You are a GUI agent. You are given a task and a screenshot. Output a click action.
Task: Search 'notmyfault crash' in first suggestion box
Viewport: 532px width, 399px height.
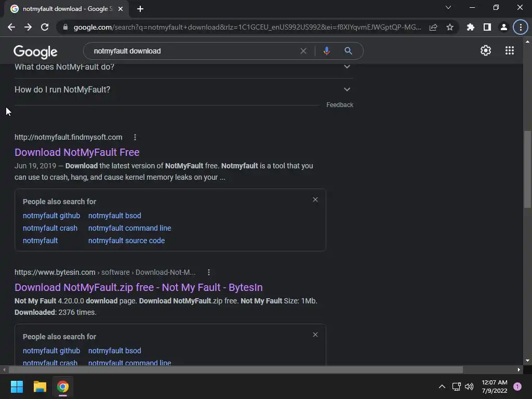click(x=50, y=228)
